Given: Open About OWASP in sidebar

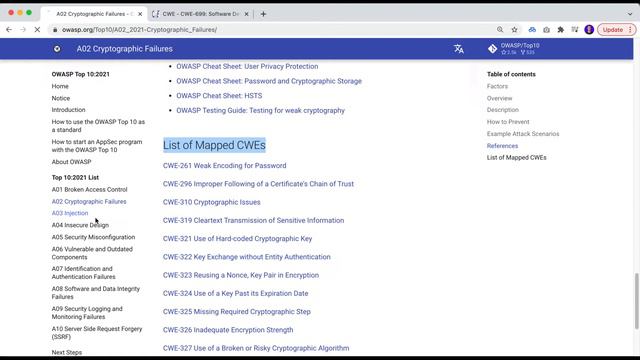Looking at the screenshot, I should pos(71,162).
